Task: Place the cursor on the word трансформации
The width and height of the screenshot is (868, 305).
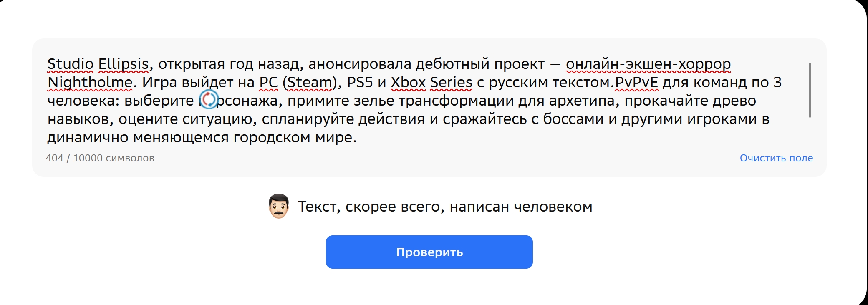Action: point(456,101)
